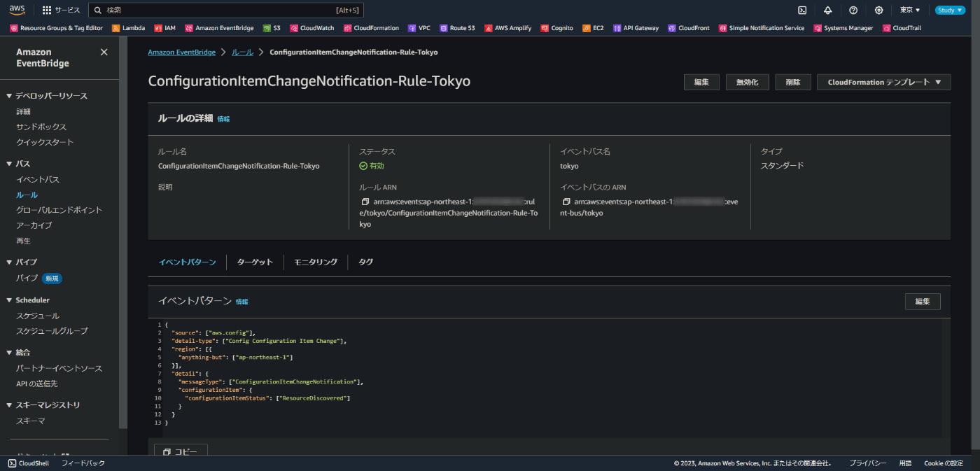Open CloudShell icon in top bar
Screen dimensions: 980x471
coord(802,10)
